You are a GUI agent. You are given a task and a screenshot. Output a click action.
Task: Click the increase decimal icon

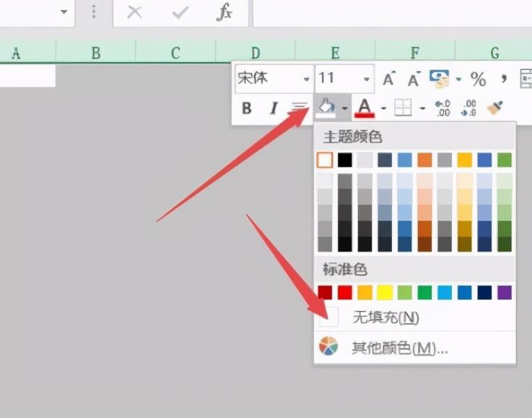pyautogui.click(x=443, y=107)
